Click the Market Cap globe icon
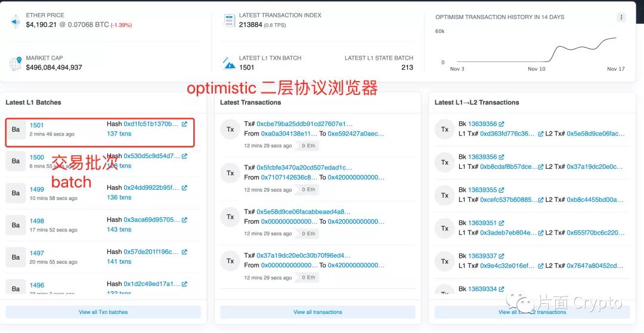This screenshot has width=644, height=333. (x=16, y=63)
